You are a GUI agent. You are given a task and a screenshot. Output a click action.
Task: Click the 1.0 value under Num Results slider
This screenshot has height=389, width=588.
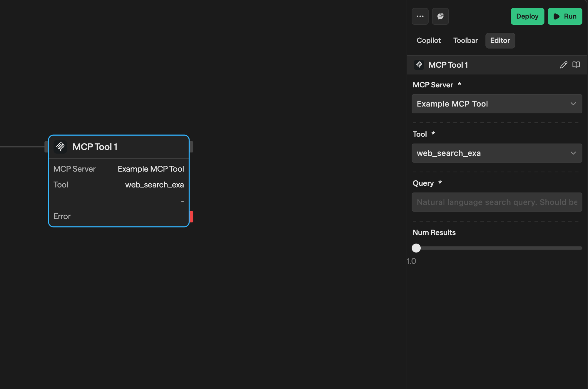point(412,261)
